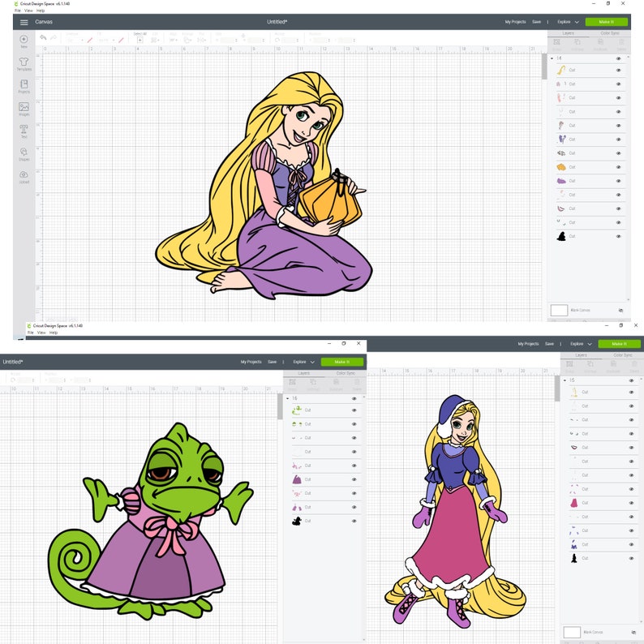Click the Undo arrow in toolbar
Viewport: 644px width, 644px height.
pyautogui.click(x=43, y=38)
